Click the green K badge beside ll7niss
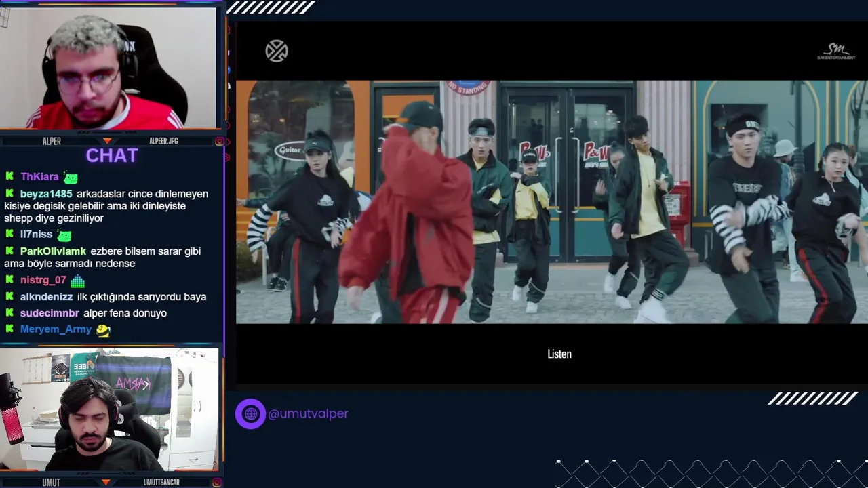868x488 pixels. pyautogui.click(x=9, y=234)
